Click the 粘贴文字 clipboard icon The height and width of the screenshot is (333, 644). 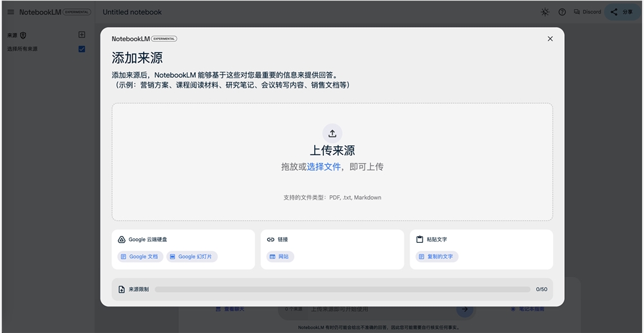(419, 240)
